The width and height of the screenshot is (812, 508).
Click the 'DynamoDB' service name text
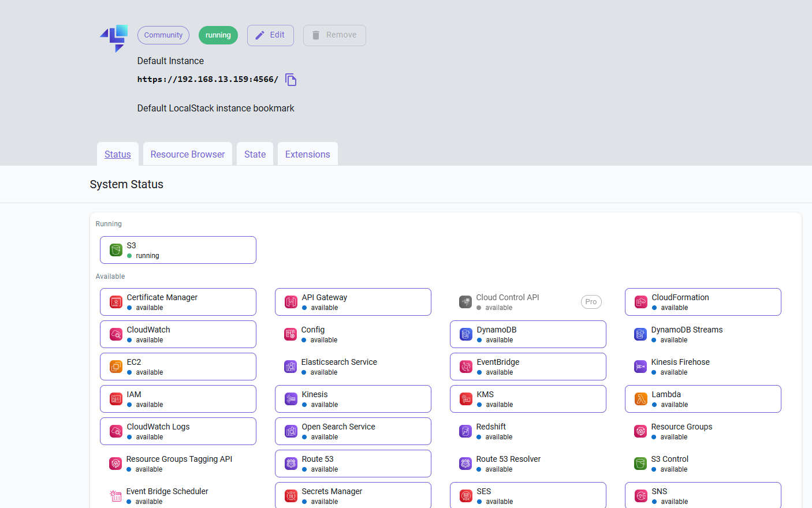pos(497,330)
